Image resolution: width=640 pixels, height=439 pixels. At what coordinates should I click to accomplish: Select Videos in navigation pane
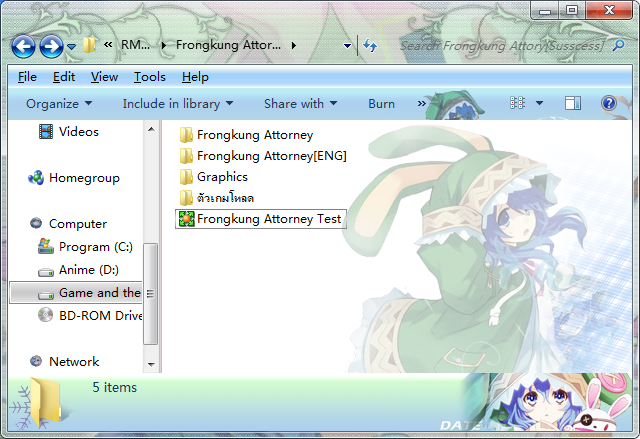(79, 132)
